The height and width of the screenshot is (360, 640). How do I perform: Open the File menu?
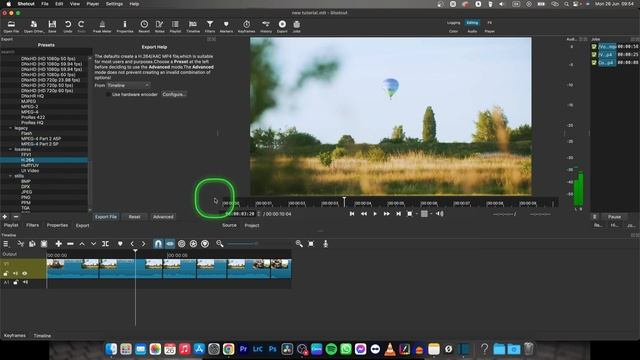(x=45, y=4)
